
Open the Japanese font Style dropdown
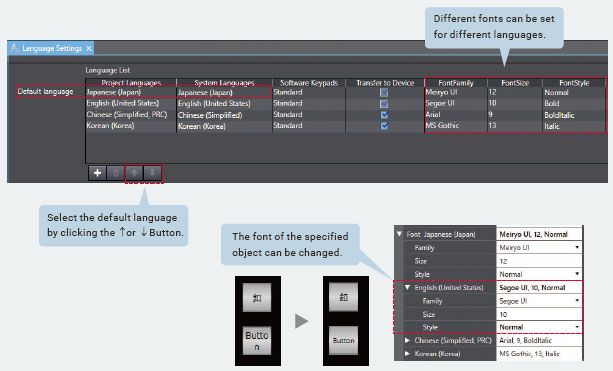pos(577,274)
